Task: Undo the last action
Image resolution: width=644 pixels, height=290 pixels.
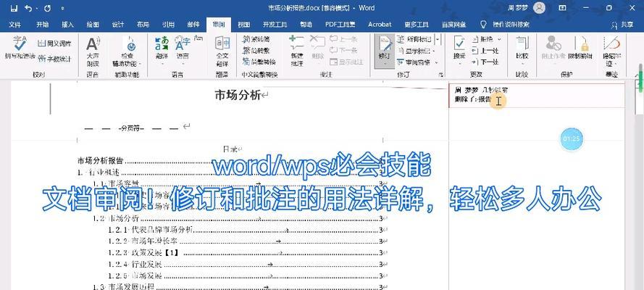Action: coord(28,8)
